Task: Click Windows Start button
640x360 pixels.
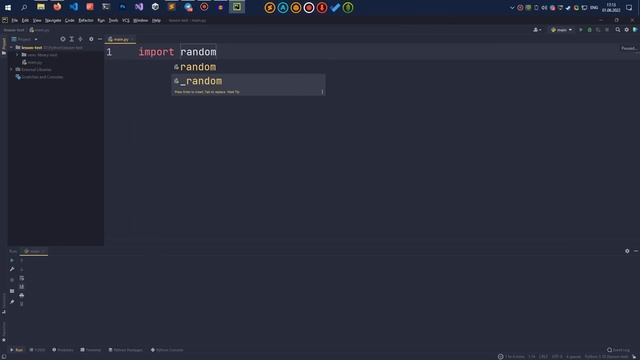Action: pyautogui.click(x=8, y=7)
